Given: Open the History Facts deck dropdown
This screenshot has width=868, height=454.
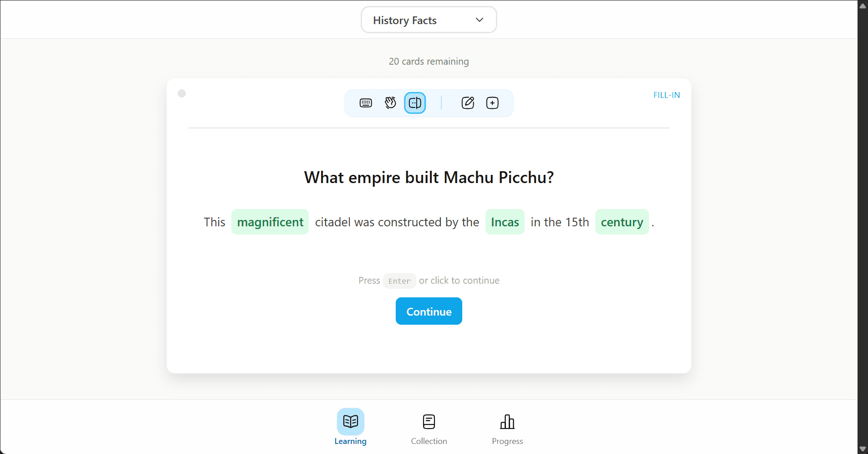Looking at the screenshot, I should [405, 20].
